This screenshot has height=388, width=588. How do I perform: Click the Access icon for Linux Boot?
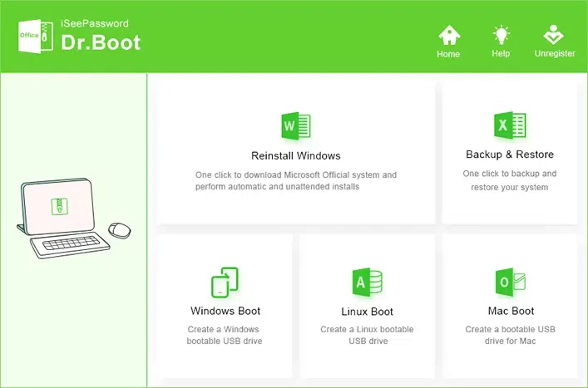(367, 282)
